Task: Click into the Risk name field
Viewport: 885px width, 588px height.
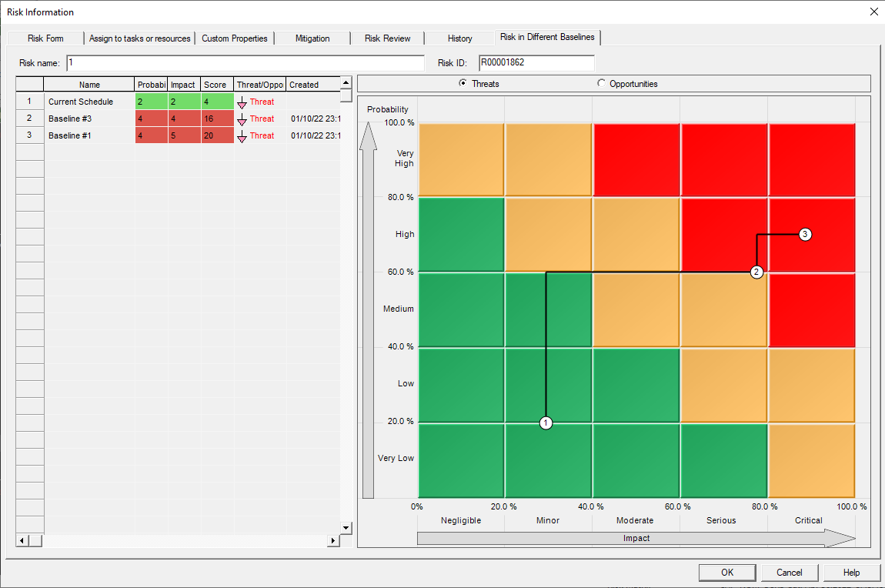Action: [245, 62]
